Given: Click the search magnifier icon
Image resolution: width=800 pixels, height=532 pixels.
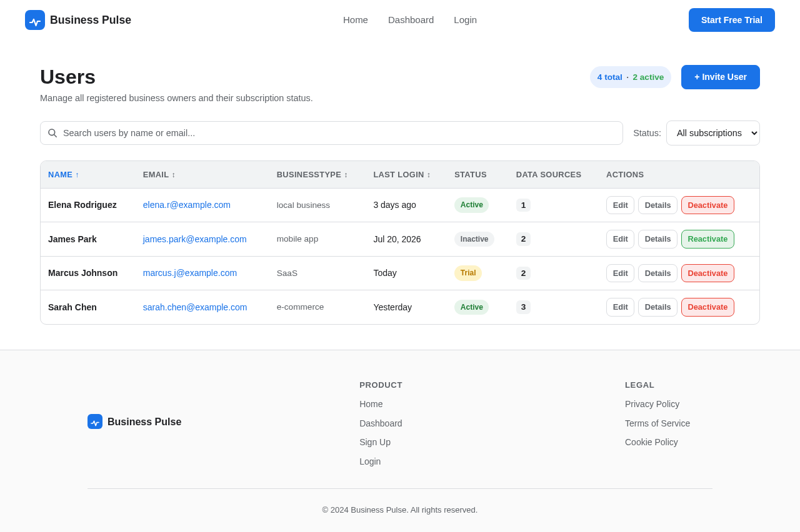Looking at the screenshot, I should click(52, 133).
